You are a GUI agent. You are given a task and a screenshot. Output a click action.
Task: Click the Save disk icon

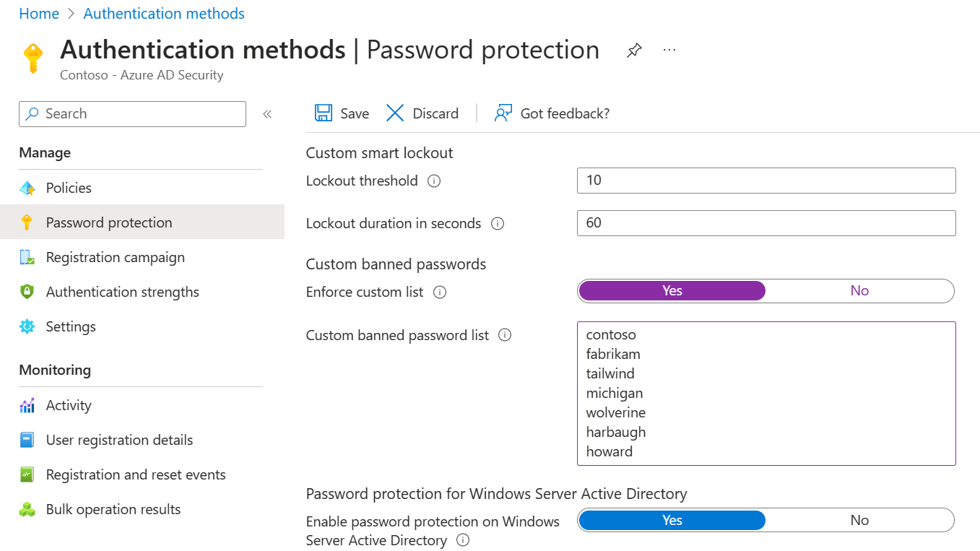(x=323, y=113)
